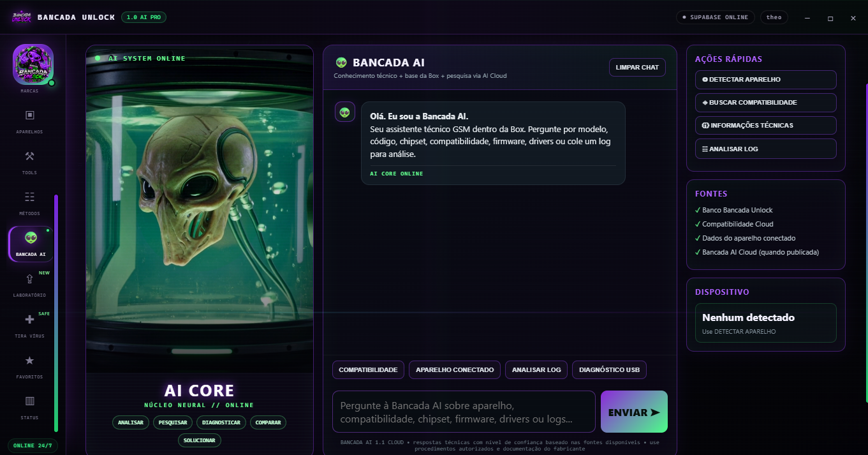Click the 'FONTES' panel heading
Image resolution: width=868 pixels, height=455 pixels.
[x=711, y=193]
